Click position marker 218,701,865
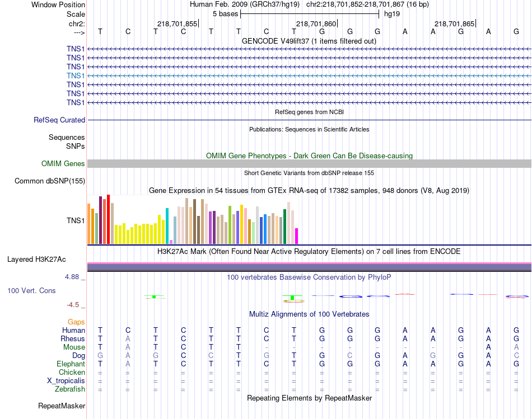Screen dimensions: 532x419 tap(454, 23)
